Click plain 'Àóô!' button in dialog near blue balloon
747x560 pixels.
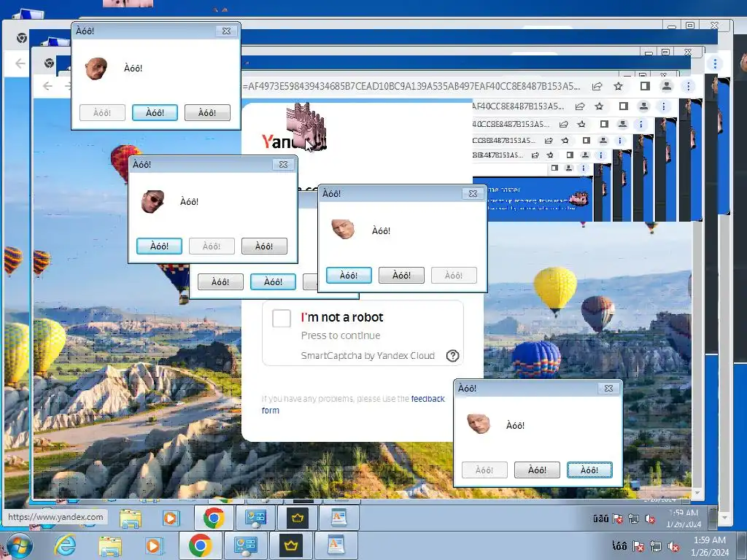click(537, 470)
